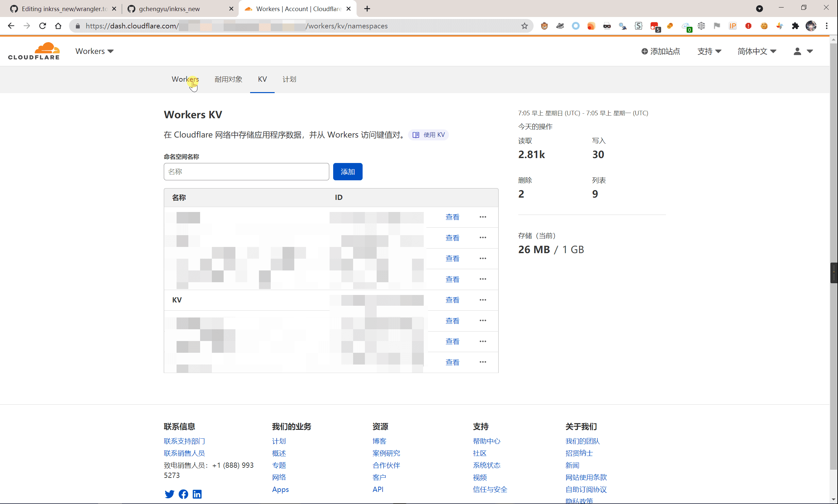This screenshot has width=838, height=504.
Task: Open the browser extensions puzzle icon
Action: coord(795,26)
